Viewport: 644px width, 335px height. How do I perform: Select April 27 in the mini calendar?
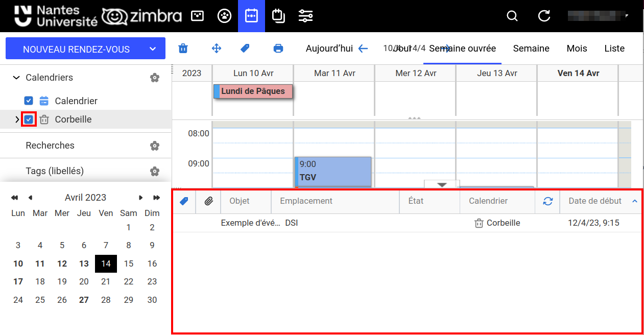coord(84,300)
